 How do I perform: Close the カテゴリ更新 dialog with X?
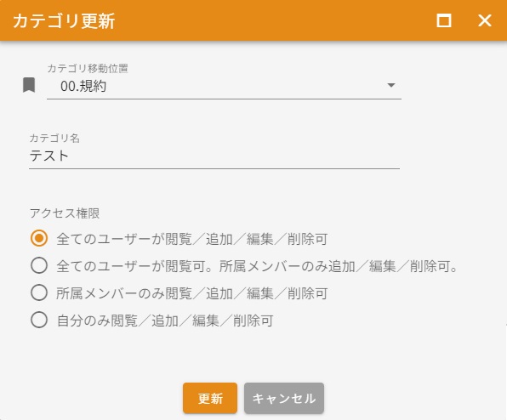[x=485, y=20]
